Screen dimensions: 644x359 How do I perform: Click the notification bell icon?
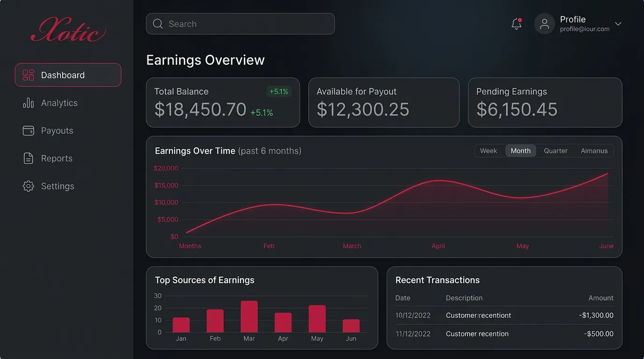coord(516,24)
